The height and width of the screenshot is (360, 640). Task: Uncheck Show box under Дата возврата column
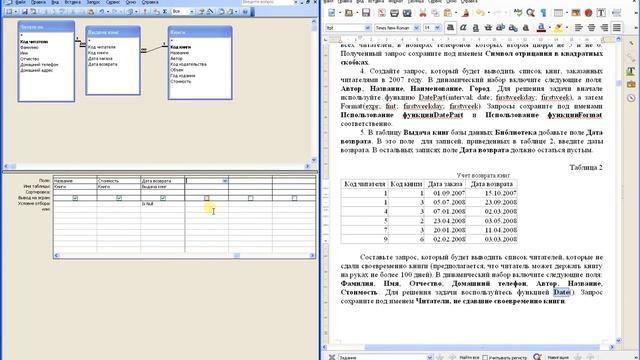click(x=163, y=198)
